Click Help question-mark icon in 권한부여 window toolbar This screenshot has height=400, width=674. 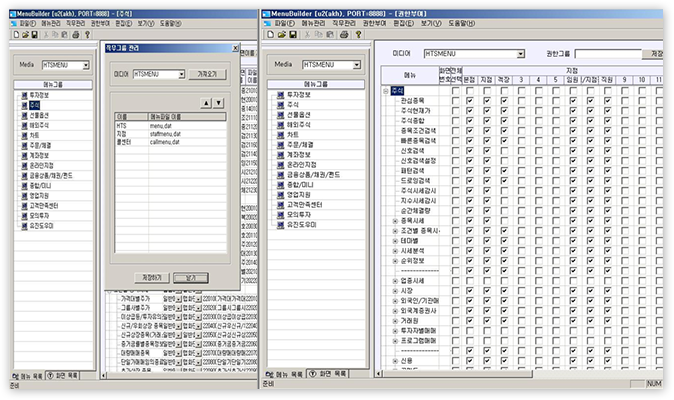click(358, 34)
